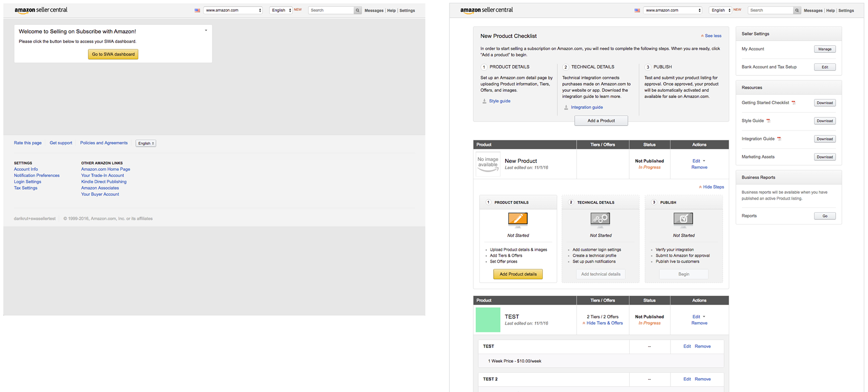
Task: Open the Amazon Associates link
Action: pos(100,188)
